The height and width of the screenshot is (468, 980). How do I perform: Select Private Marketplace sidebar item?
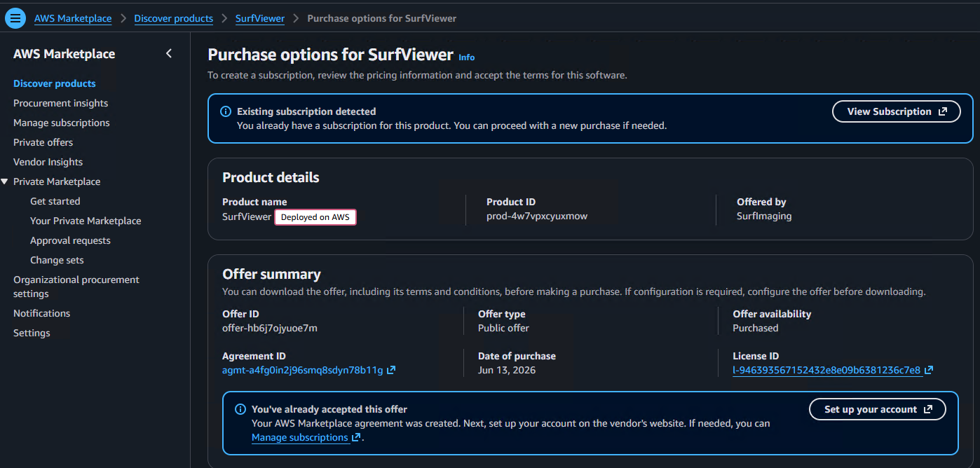(57, 181)
